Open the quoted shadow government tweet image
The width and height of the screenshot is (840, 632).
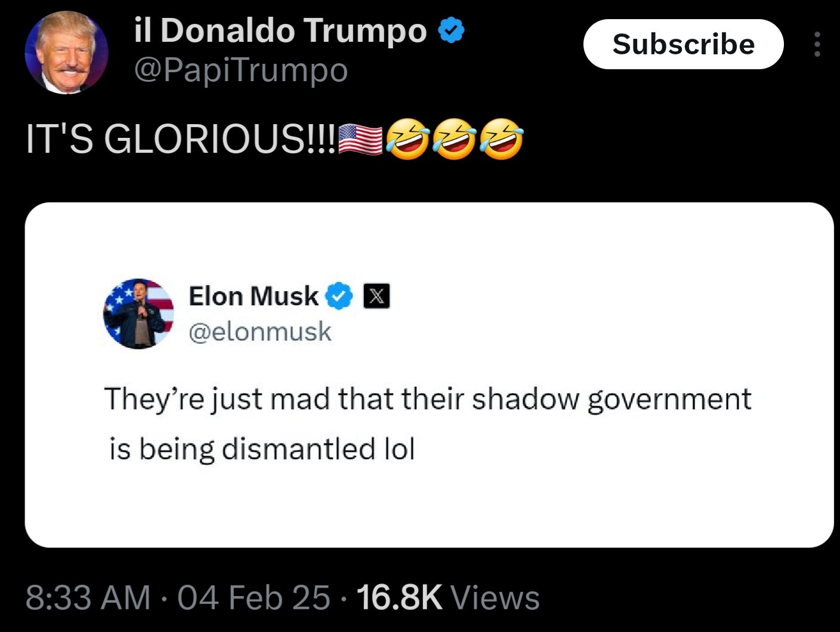coord(429,375)
